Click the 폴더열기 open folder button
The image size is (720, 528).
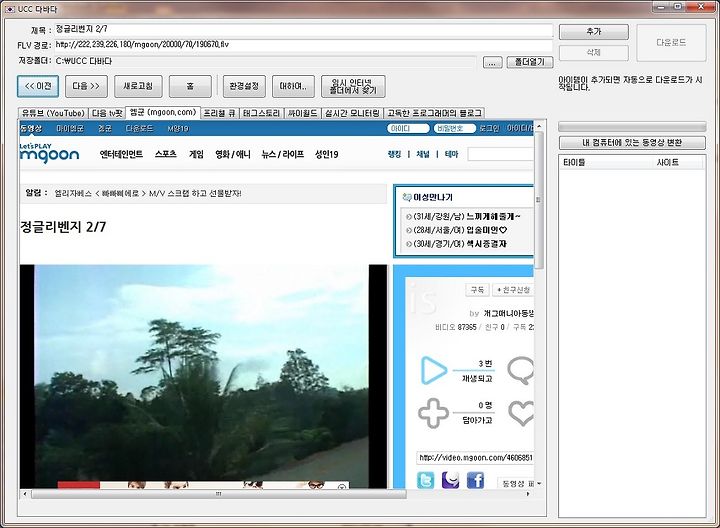(x=530, y=62)
